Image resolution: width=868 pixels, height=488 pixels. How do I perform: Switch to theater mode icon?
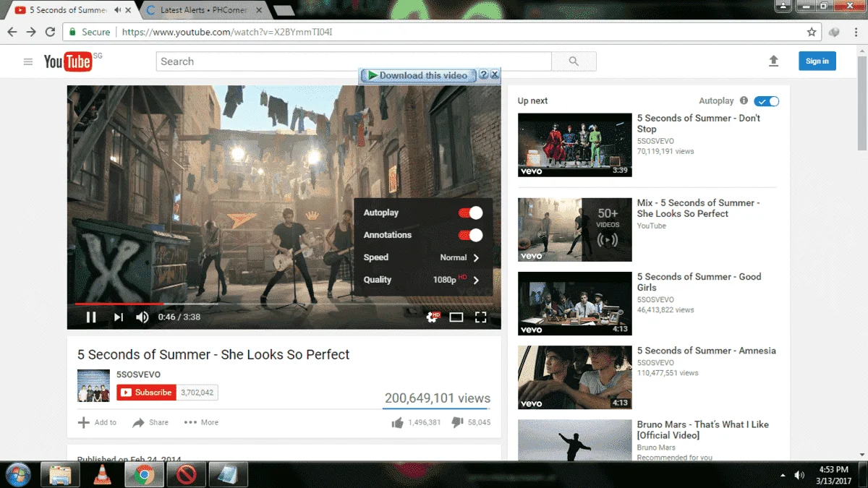(456, 317)
